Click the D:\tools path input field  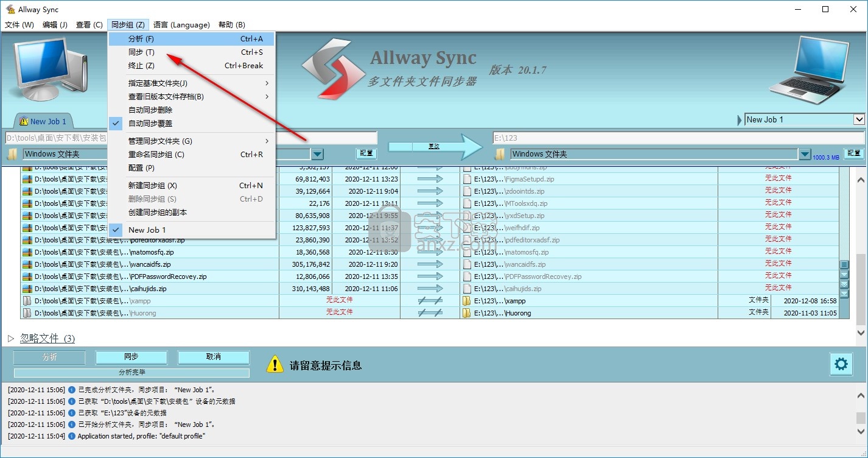(191, 138)
